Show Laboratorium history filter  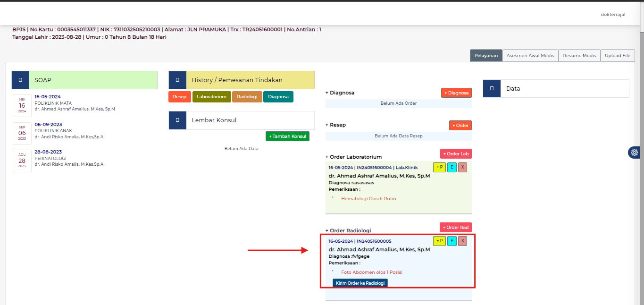click(x=212, y=97)
